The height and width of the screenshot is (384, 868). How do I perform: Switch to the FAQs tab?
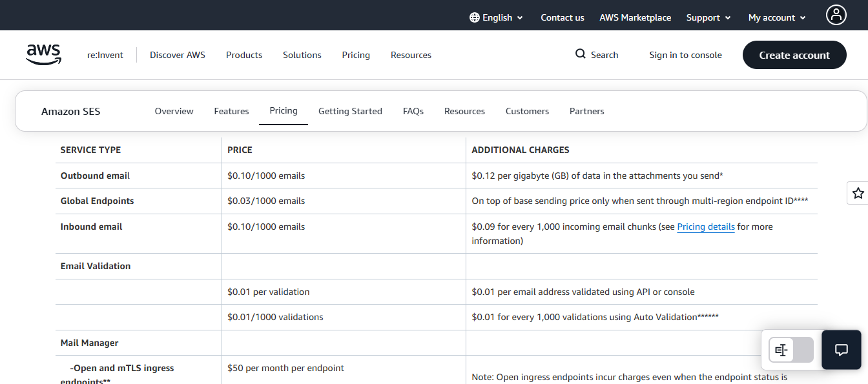pos(413,111)
